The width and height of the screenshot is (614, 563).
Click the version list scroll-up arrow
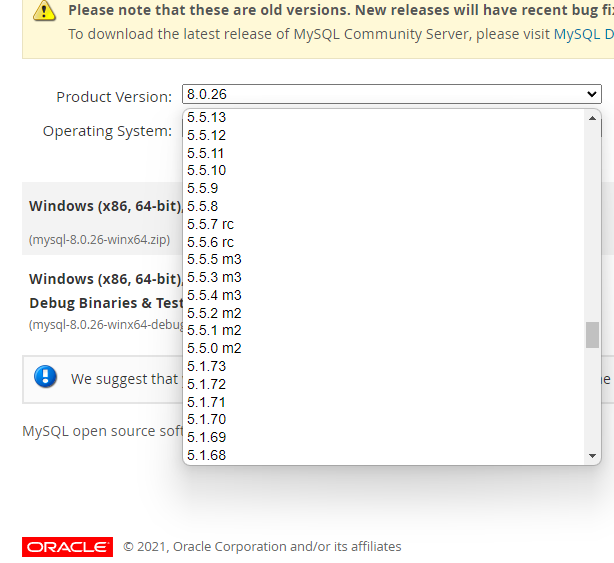[592, 118]
